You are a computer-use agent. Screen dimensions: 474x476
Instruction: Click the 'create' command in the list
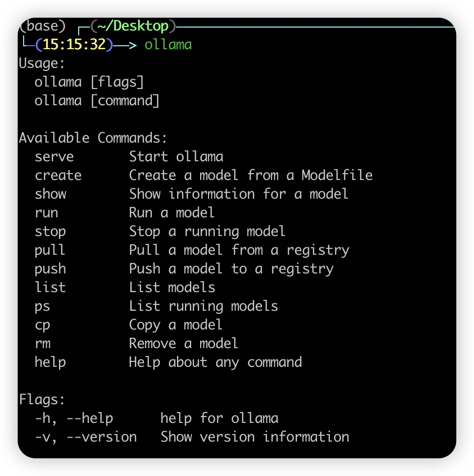coord(58,176)
